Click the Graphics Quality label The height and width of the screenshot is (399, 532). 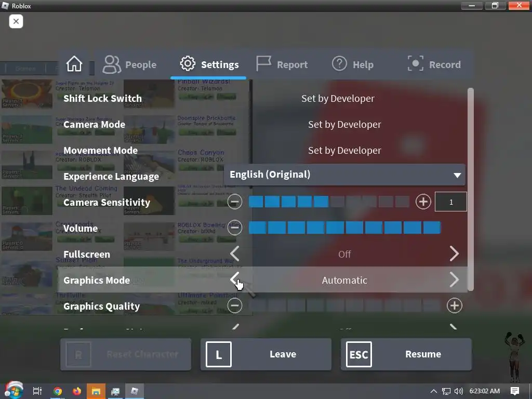(x=102, y=307)
